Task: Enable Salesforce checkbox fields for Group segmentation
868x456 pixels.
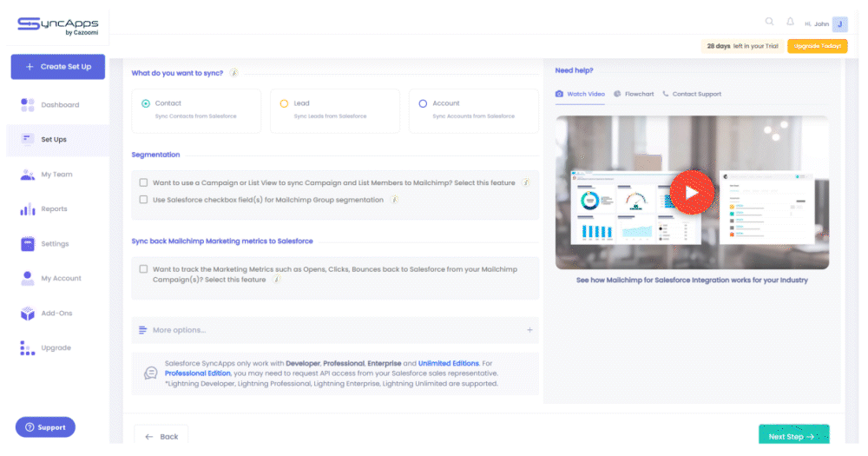Action: pos(143,200)
